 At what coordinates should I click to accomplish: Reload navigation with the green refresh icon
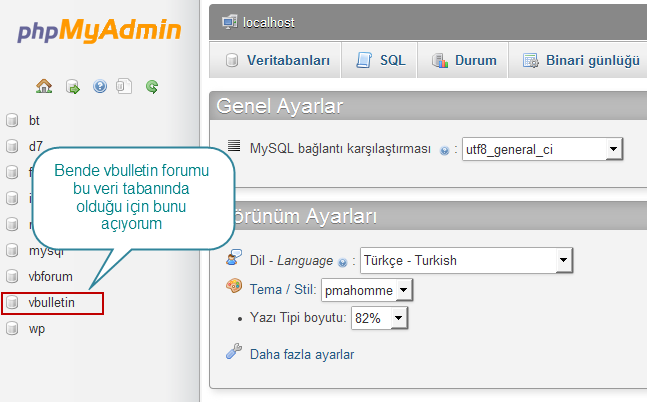coord(152,86)
